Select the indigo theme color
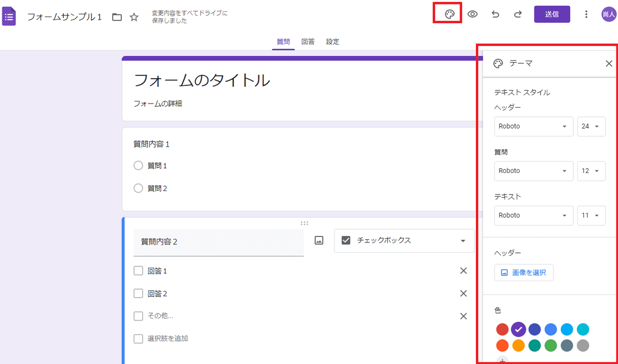Image resolution: width=618 pixels, height=364 pixels. [x=535, y=329]
